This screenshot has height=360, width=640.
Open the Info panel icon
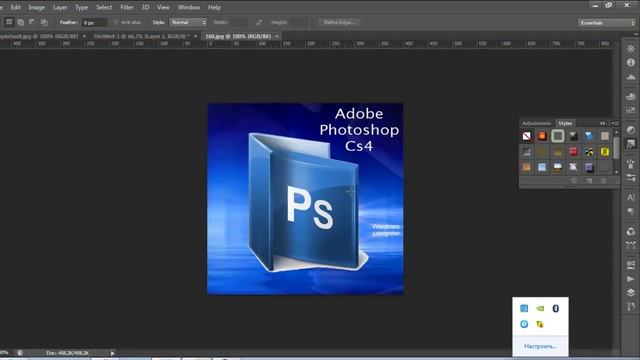[631, 62]
